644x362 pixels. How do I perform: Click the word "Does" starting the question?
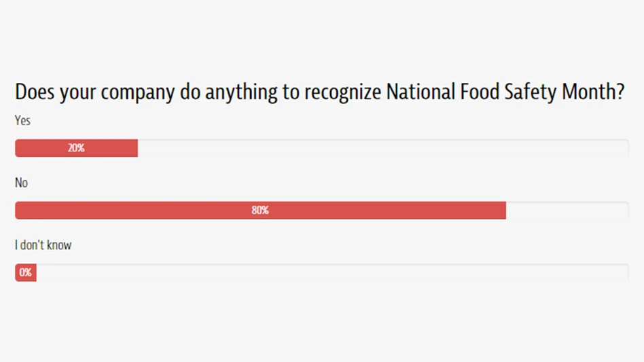point(35,93)
